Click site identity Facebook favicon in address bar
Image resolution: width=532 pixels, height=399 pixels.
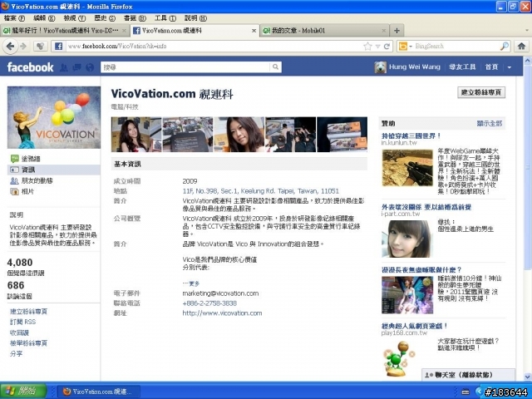pyautogui.click(x=58, y=47)
